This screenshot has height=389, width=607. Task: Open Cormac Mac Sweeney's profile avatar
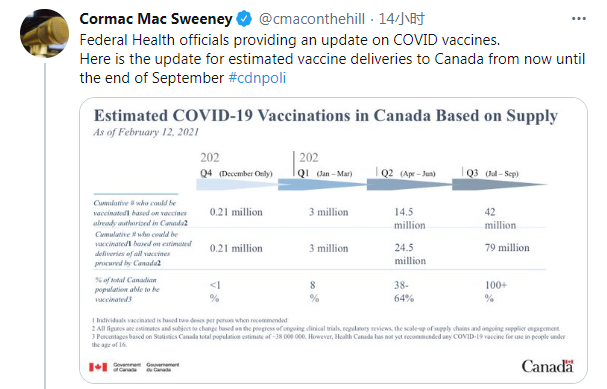click(44, 34)
